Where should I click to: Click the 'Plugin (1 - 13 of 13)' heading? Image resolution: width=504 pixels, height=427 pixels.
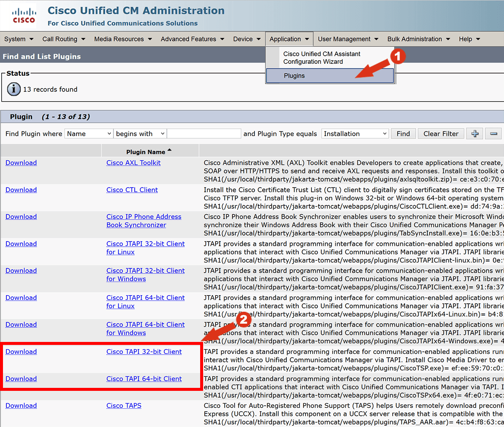click(50, 117)
